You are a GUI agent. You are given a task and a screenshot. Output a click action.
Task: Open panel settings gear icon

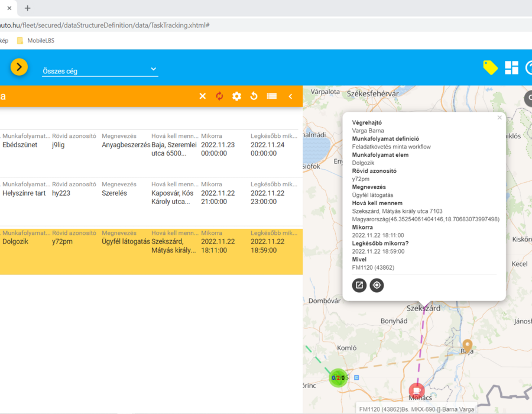pyautogui.click(x=236, y=96)
